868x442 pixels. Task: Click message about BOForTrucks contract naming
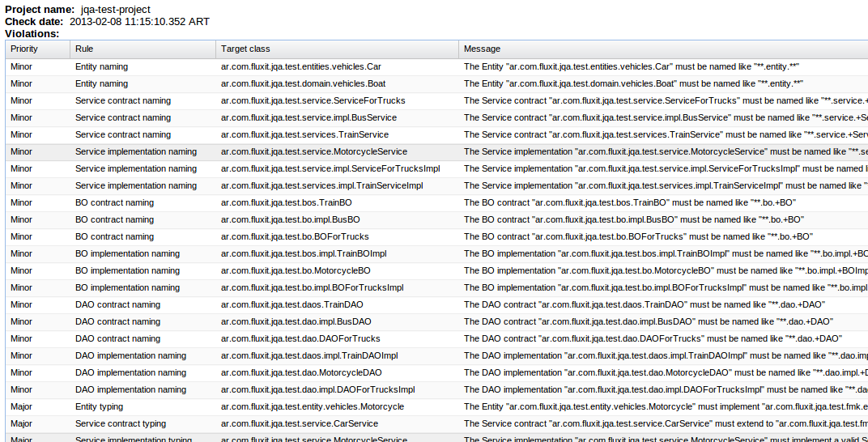[639, 236]
